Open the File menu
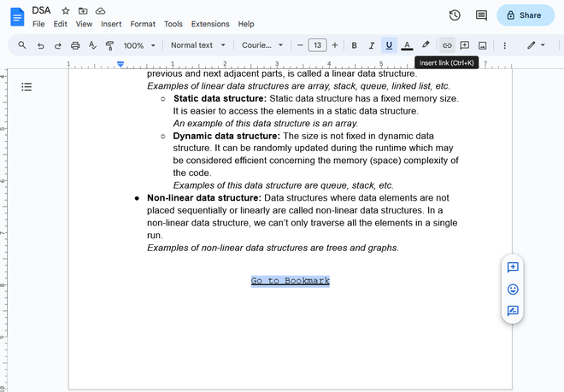Viewport: 564px width, 392px height. coord(38,24)
